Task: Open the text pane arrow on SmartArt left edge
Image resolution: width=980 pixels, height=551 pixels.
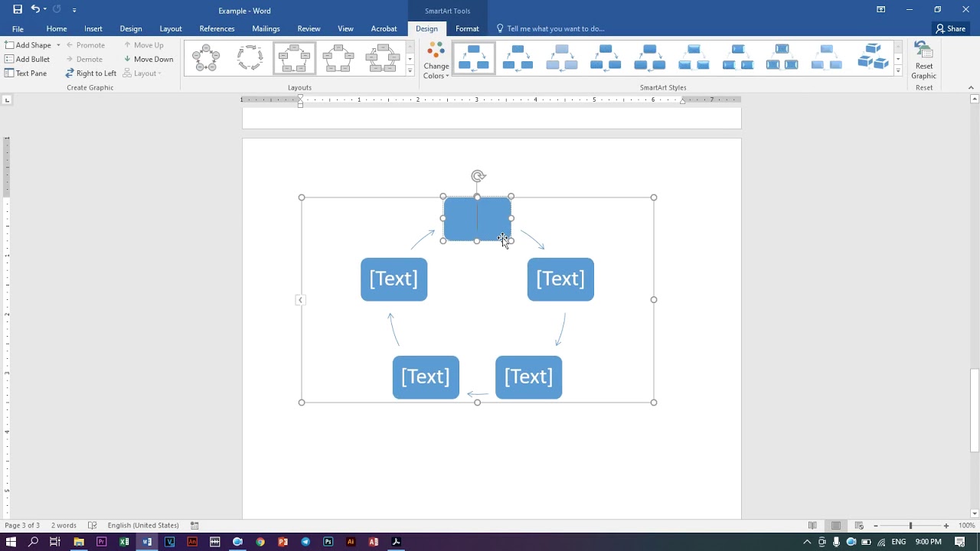Action: [300, 300]
